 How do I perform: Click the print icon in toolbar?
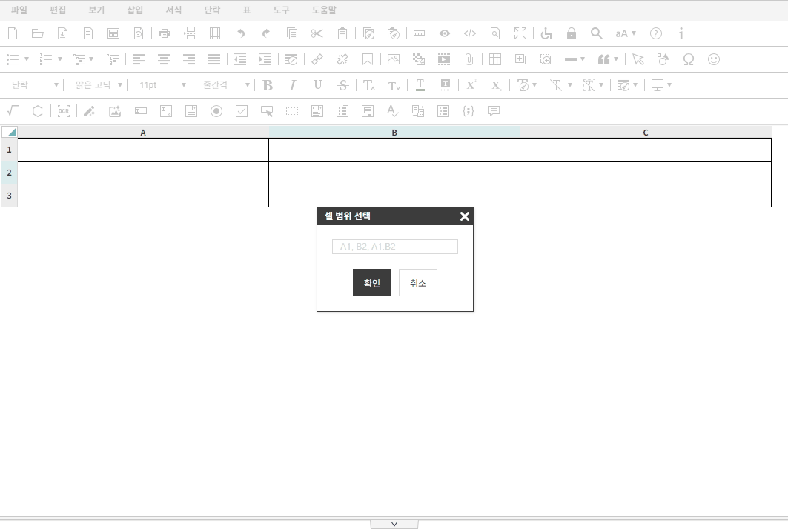point(165,33)
